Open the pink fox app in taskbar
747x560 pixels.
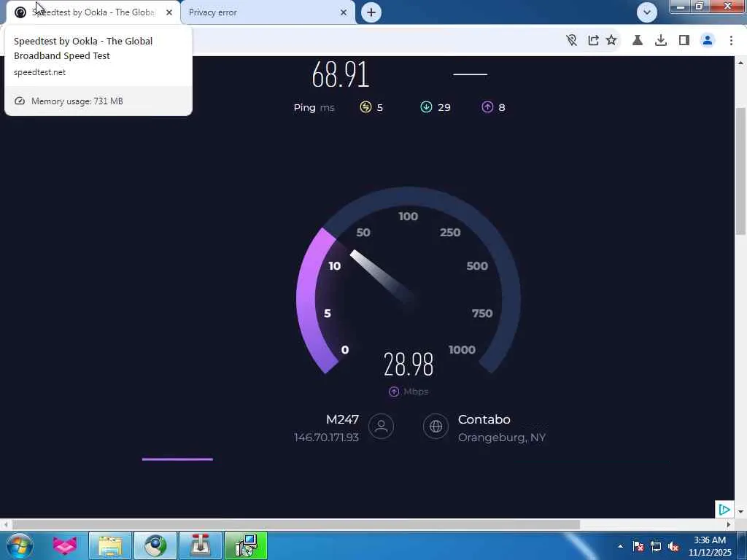click(65, 545)
